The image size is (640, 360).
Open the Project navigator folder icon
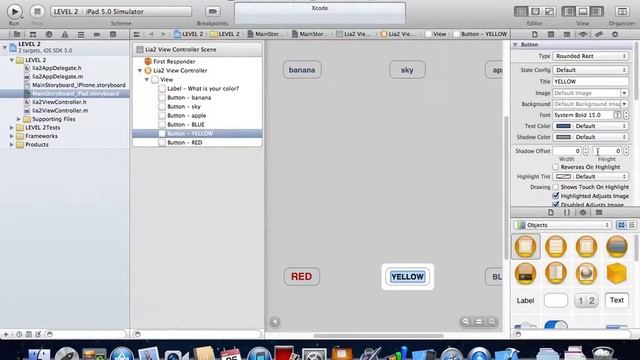point(17,34)
